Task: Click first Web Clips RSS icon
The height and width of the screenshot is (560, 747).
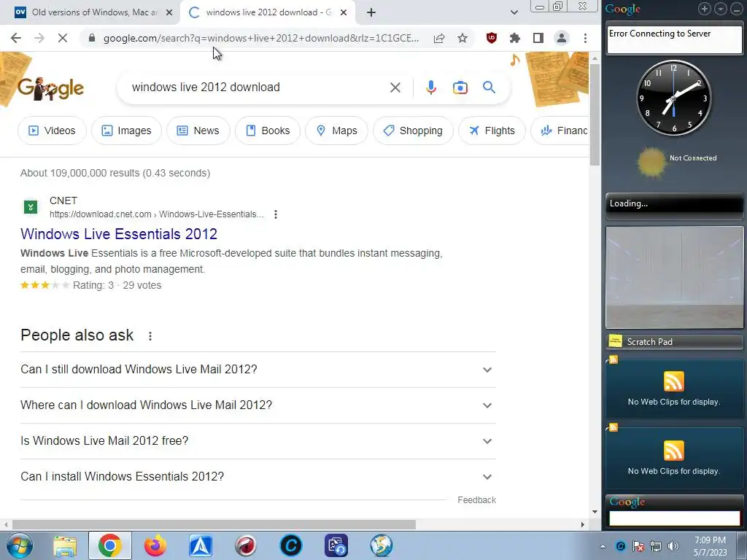Action: pos(673,381)
